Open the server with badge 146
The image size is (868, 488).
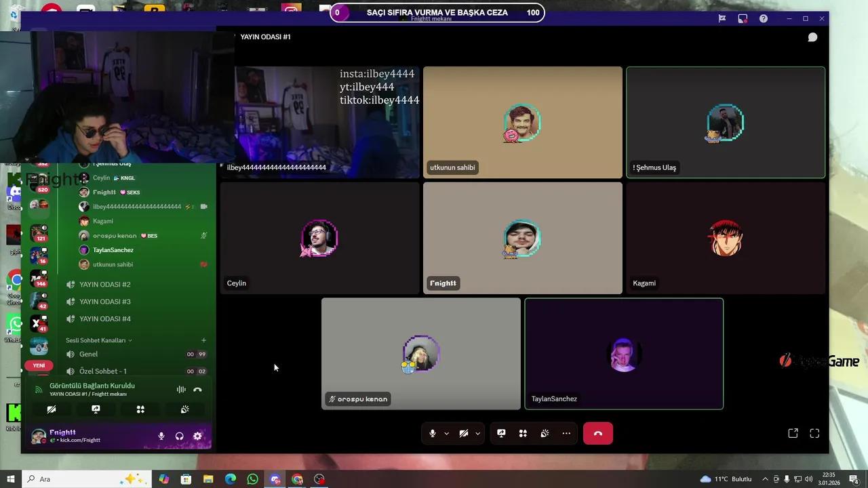39,279
